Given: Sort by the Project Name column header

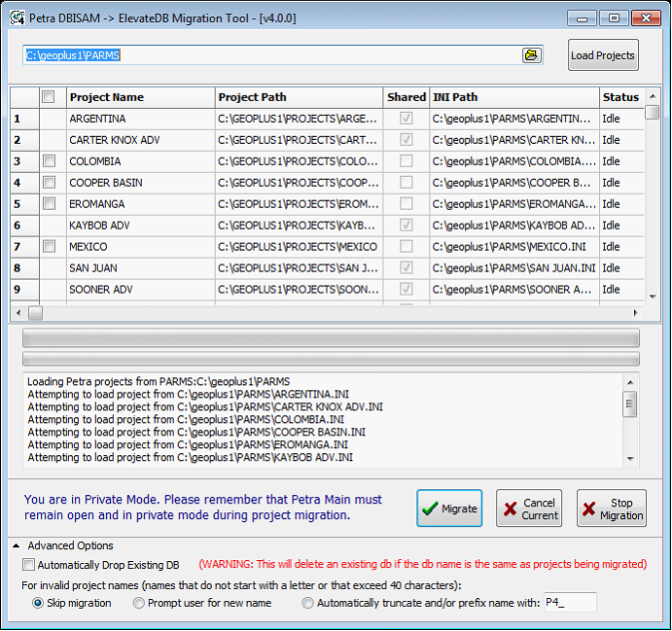Looking at the screenshot, I should click(140, 97).
